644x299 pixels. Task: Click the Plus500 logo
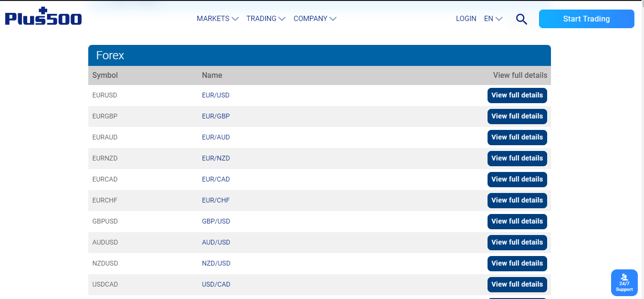tap(43, 17)
